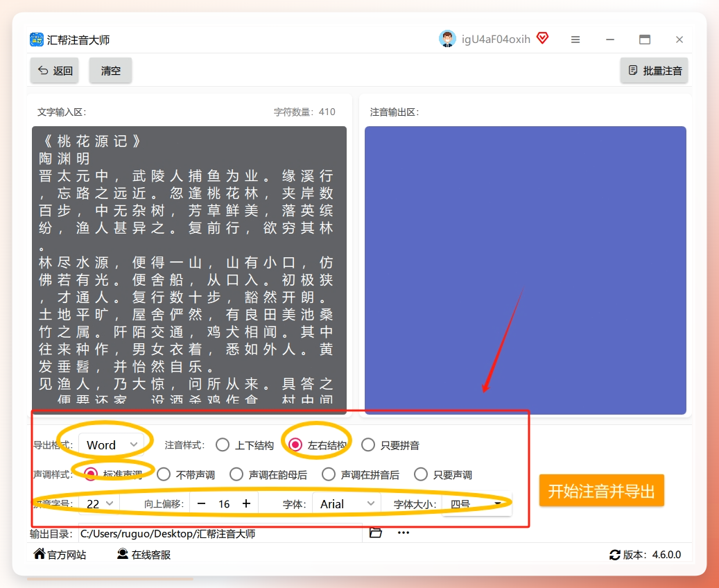Select 只要拼音 annotation style
This screenshot has height=588, width=719.
(x=390, y=445)
